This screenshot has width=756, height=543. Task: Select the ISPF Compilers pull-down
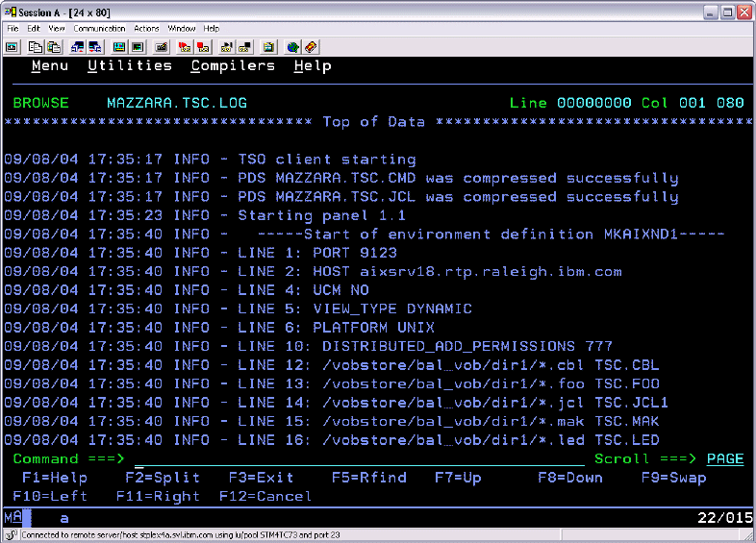pyautogui.click(x=233, y=65)
